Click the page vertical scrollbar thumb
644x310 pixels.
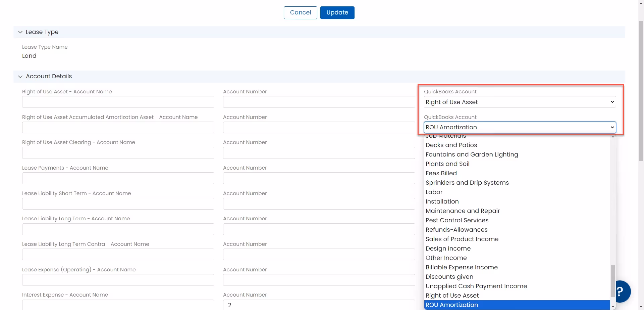(x=641, y=91)
